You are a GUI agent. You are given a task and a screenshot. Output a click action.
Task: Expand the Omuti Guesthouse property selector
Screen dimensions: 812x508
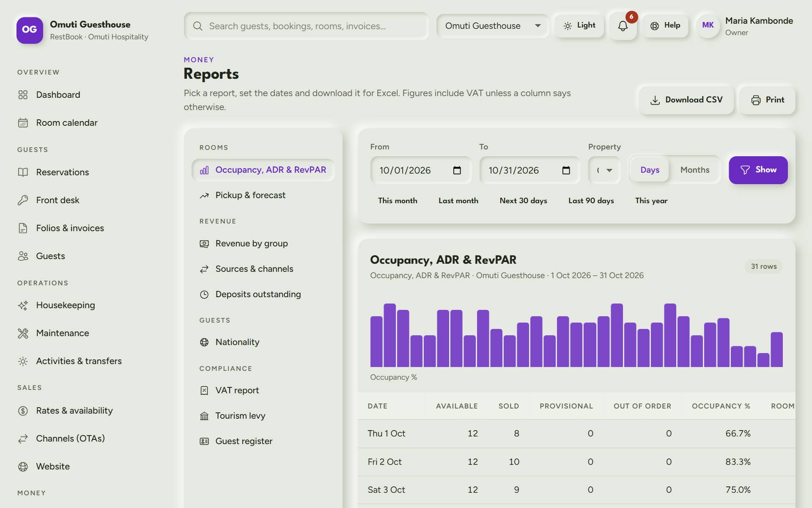[493, 26]
